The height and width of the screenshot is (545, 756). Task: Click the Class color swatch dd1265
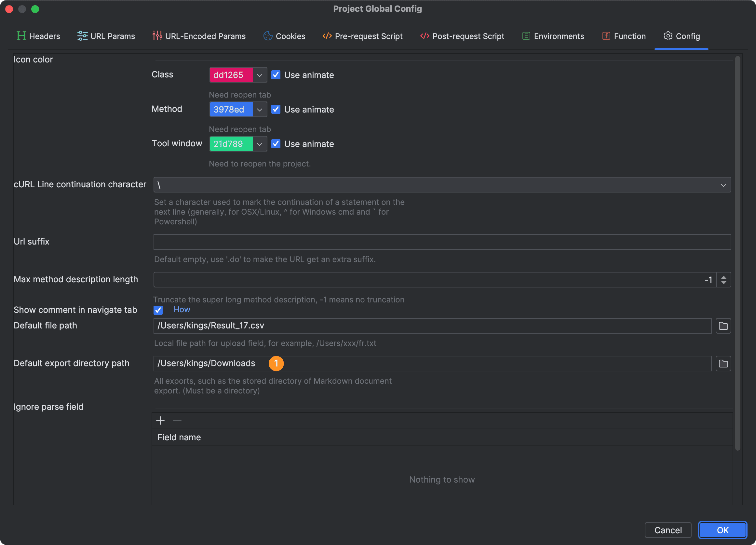[x=231, y=75]
